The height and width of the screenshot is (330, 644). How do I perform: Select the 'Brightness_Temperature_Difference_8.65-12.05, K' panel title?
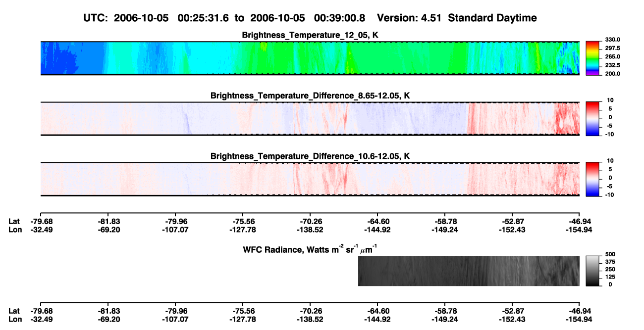[x=310, y=95]
